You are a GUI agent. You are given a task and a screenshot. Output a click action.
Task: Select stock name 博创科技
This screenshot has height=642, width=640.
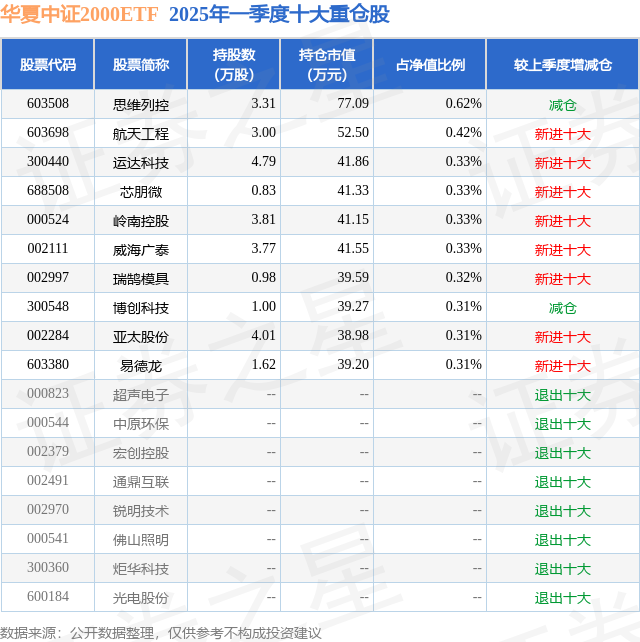pos(141,308)
